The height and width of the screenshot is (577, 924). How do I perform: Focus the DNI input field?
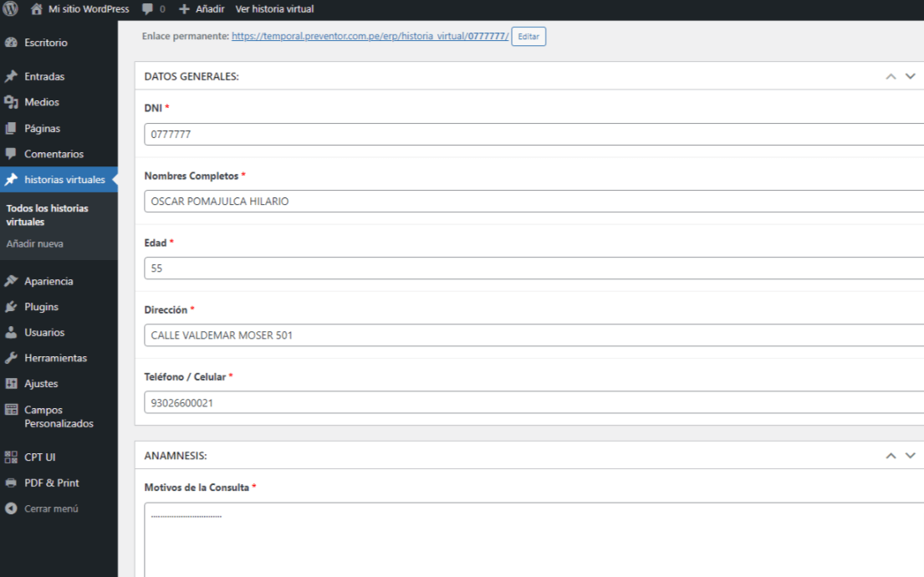coord(533,135)
